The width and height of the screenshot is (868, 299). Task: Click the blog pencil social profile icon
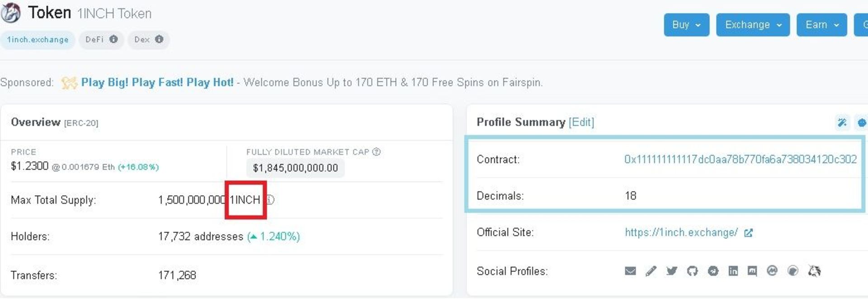coord(651,271)
